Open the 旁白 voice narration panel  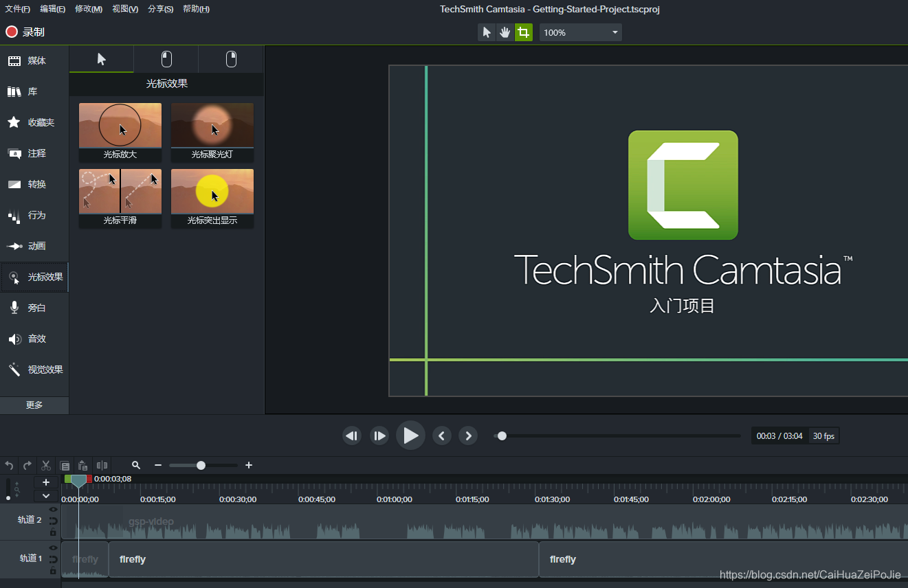pyautogui.click(x=34, y=308)
